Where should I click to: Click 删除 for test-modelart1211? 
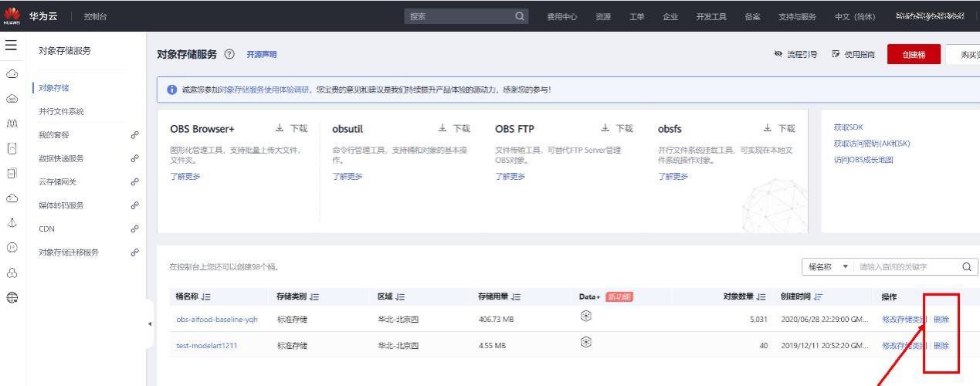pyautogui.click(x=941, y=346)
